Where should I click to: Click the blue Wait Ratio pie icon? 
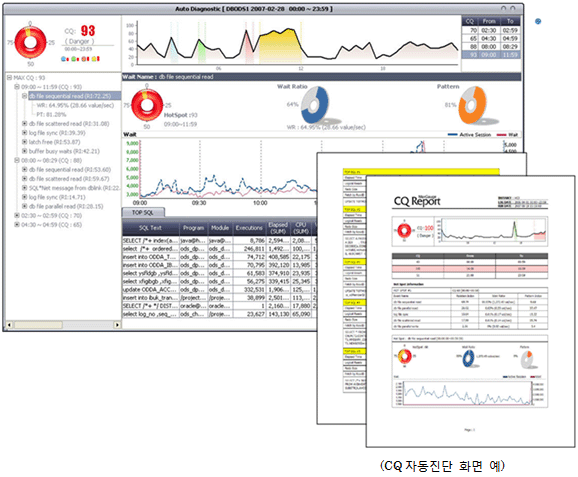coord(314,105)
